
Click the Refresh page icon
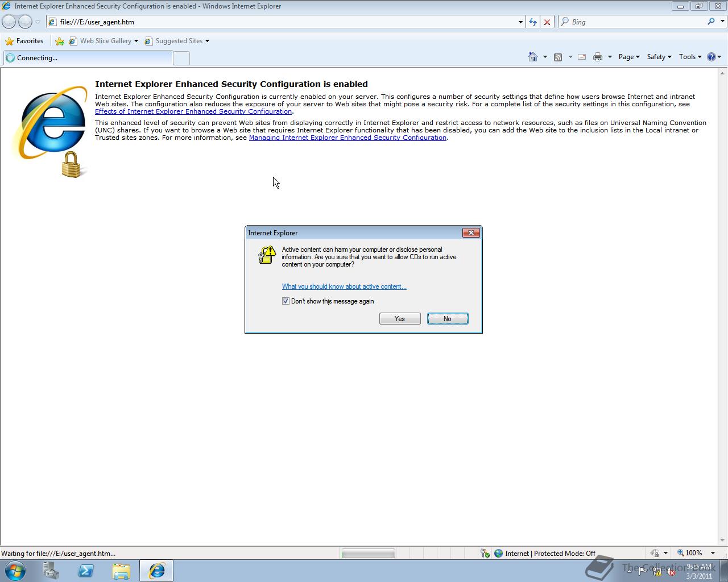(533, 22)
